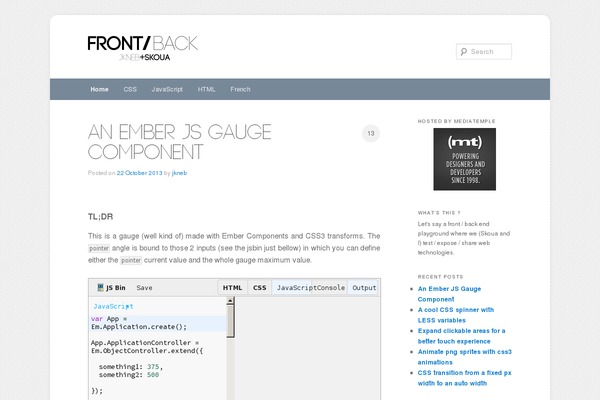The height and width of the screenshot is (400, 600).
Task: Open A cool CSS spinner with LESS variables
Action: pos(456,315)
